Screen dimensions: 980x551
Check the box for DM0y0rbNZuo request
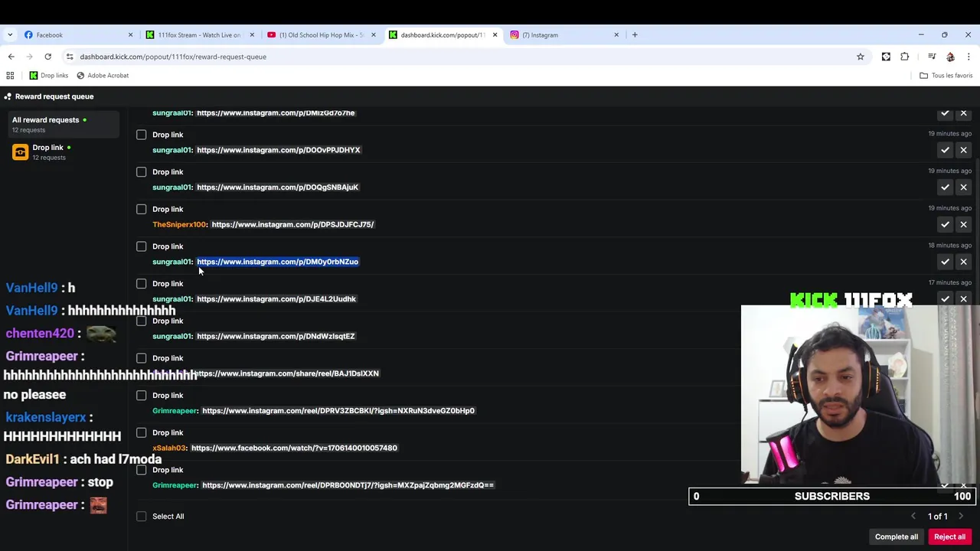click(142, 246)
